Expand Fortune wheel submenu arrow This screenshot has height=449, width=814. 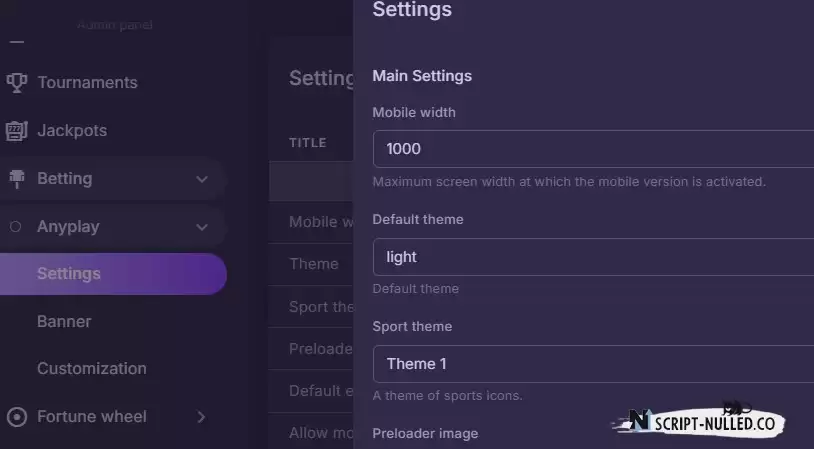click(x=201, y=417)
